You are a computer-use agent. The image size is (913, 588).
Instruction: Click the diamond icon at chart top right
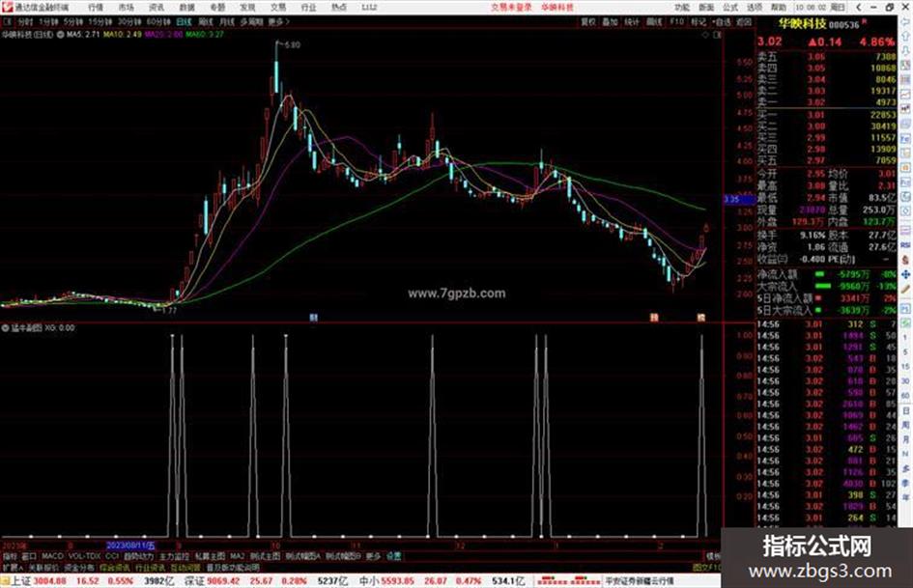pyautogui.click(x=705, y=35)
